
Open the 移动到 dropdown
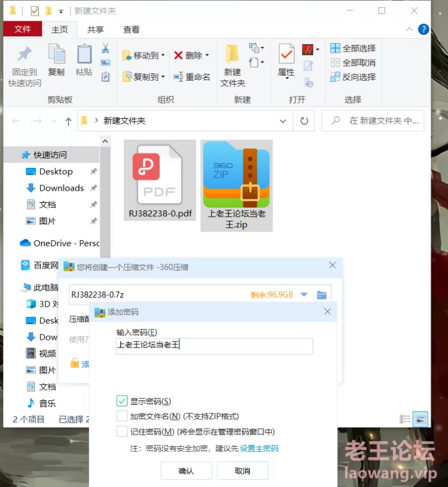click(143, 55)
